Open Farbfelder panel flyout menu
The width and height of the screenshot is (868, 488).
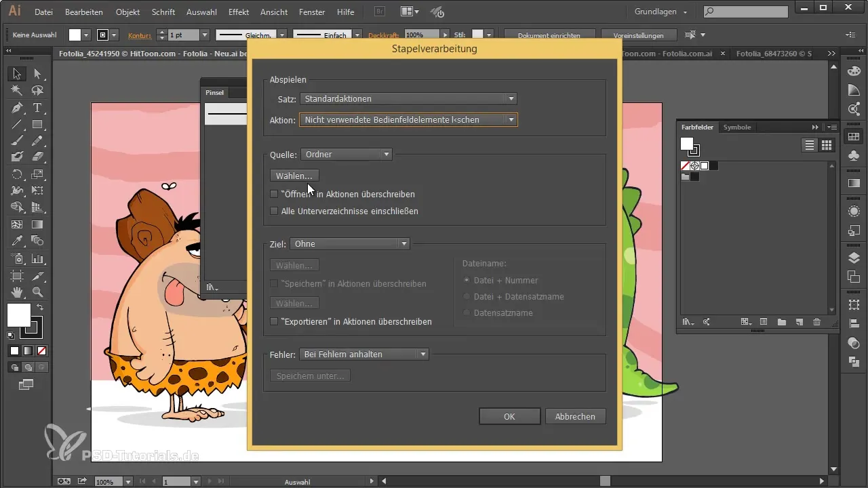[x=832, y=127]
